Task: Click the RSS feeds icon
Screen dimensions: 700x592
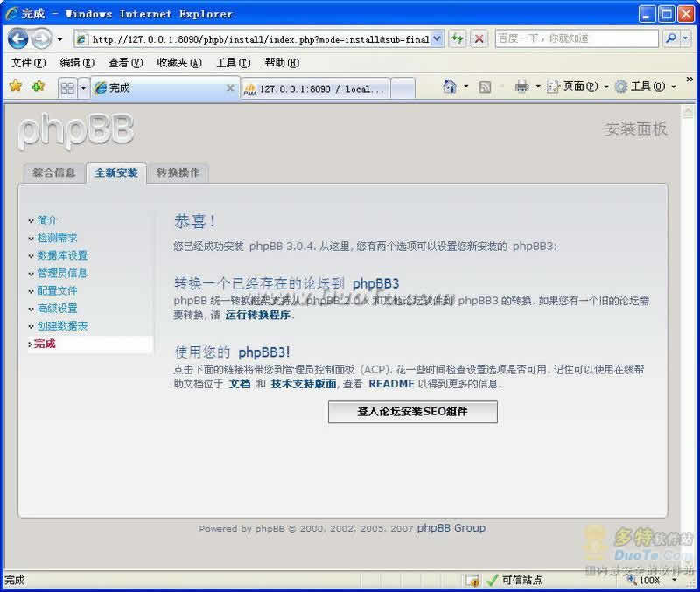Action: click(x=485, y=87)
